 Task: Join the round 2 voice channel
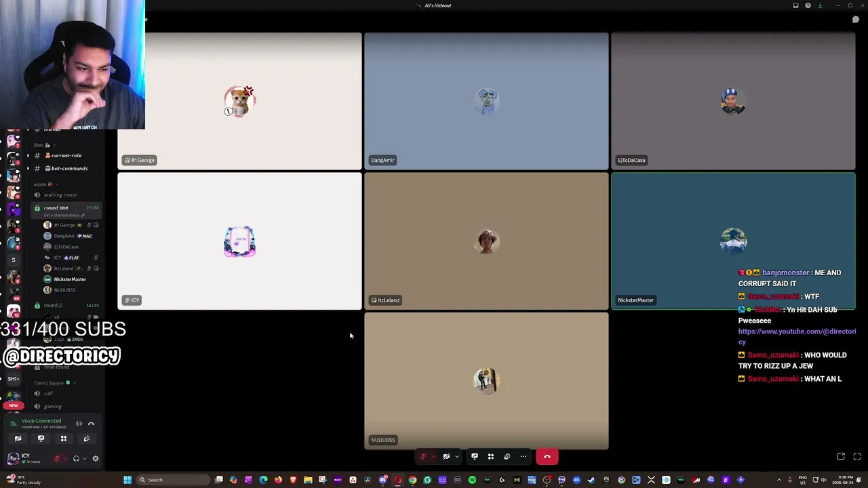point(66,306)
